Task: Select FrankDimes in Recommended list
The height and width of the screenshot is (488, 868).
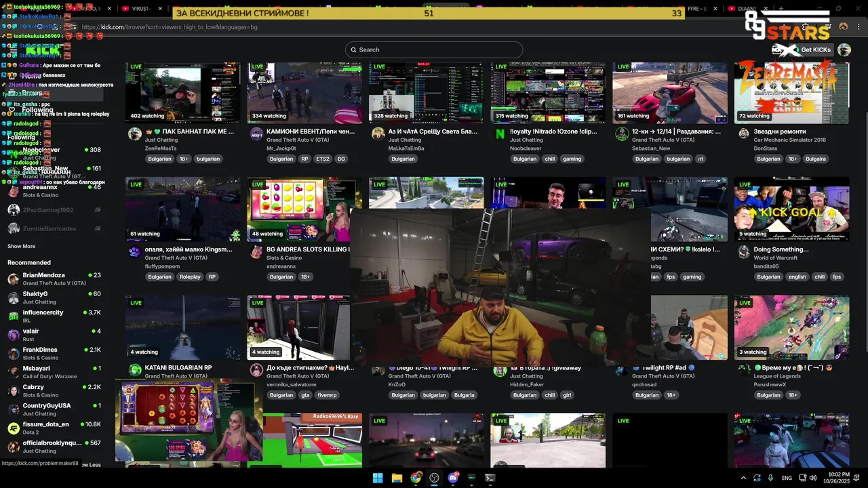Action: point(54,353)
